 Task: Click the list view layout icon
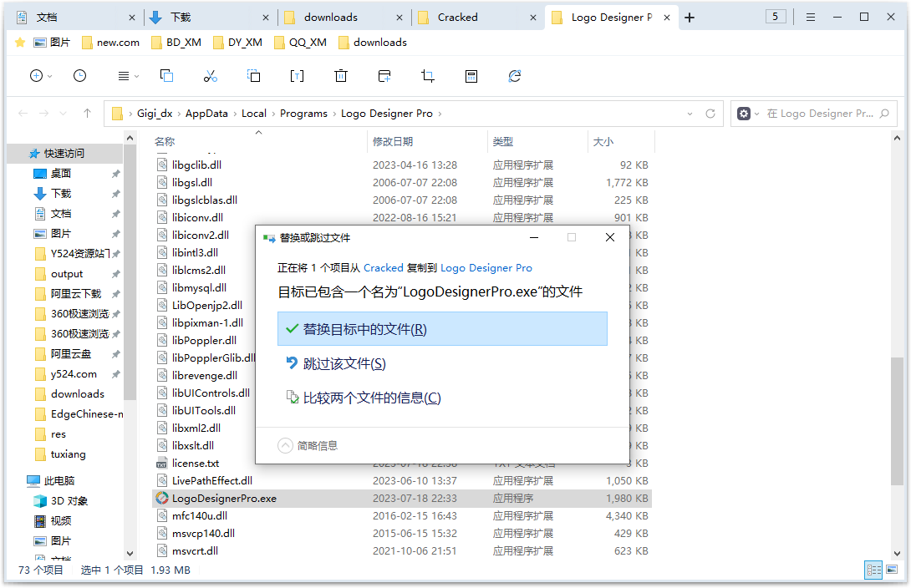pos(123,76)
